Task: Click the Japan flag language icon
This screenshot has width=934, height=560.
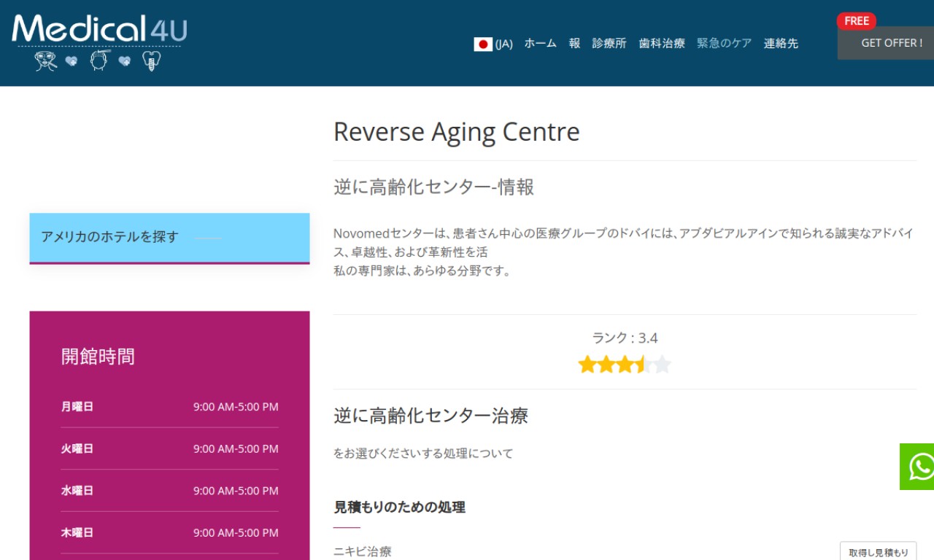Action: (483, 44)
